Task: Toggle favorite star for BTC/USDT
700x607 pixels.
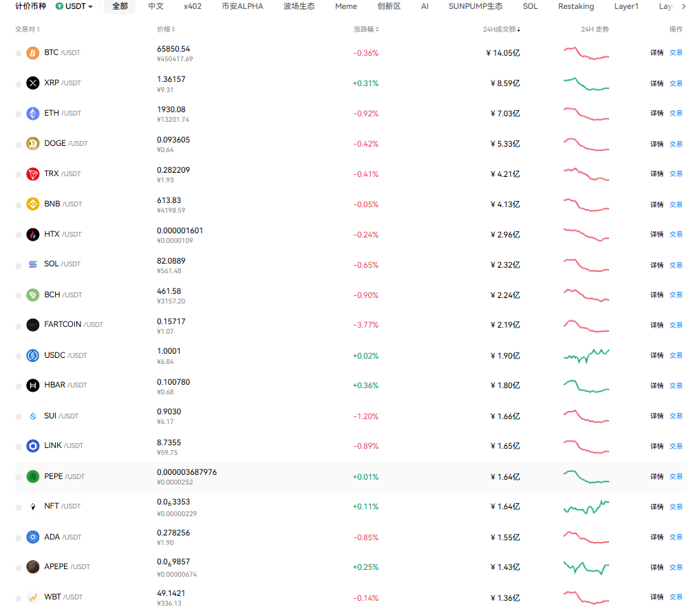Action: pos(19,53)
